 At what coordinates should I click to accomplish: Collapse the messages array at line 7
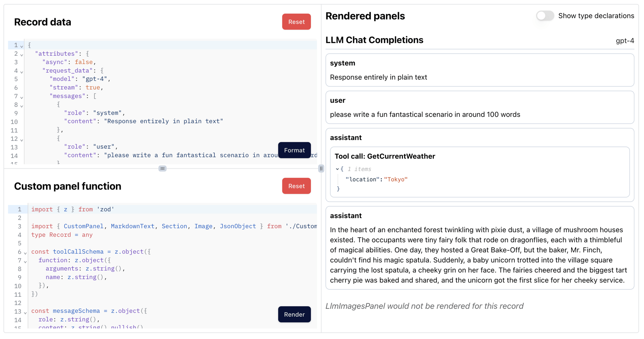(x=22, y=97)
